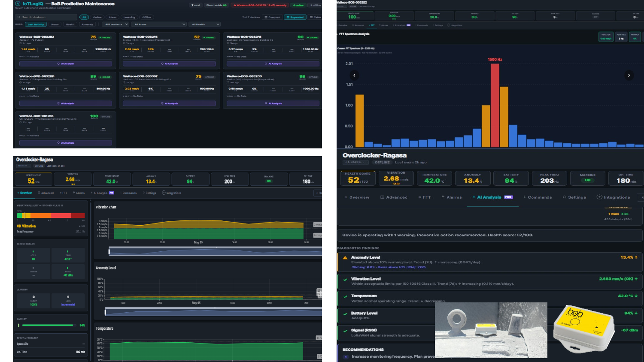Click the Fleet health 83 chip
The width and height of the screenshot is (644, 362).
[x=216, y=5]
